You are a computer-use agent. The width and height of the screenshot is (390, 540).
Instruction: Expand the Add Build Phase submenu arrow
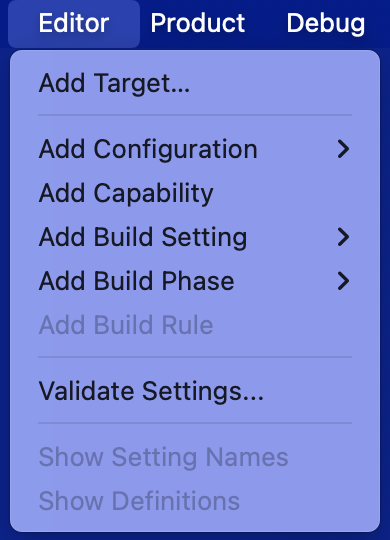tap(343, 281)
